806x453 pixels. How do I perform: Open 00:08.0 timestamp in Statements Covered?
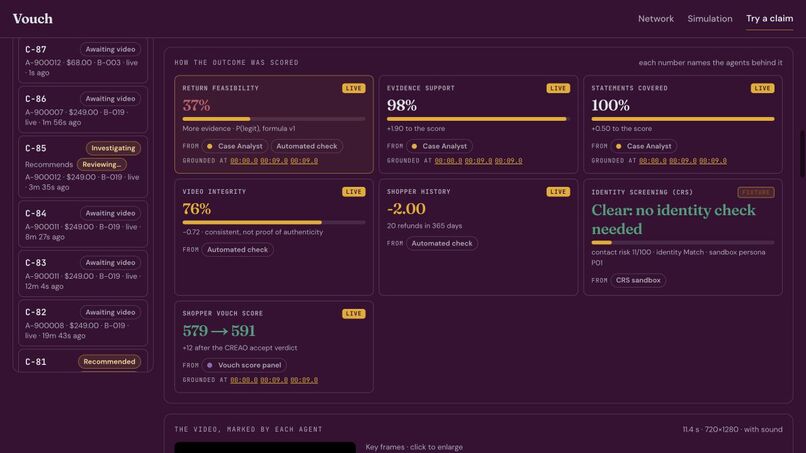[x=653, y=161]
